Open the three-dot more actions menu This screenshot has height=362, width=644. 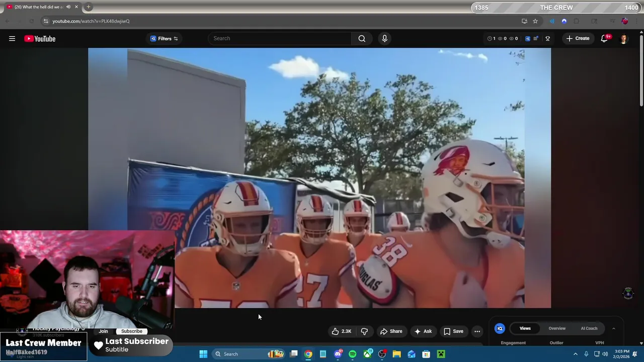coord(477,331)
